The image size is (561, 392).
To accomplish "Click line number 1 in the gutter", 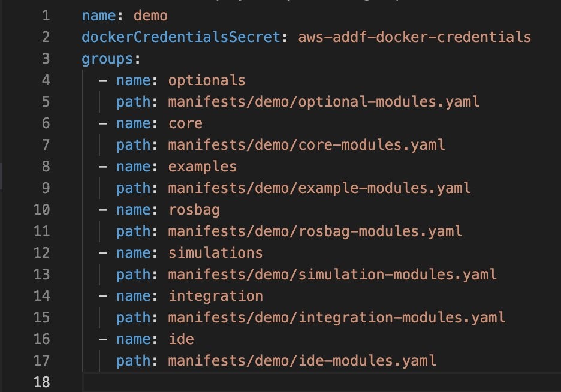I will tap(46, 16).
